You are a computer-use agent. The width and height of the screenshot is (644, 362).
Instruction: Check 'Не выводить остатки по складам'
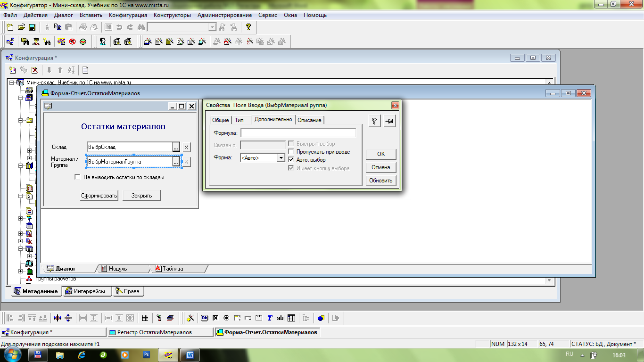pos(77,177)
